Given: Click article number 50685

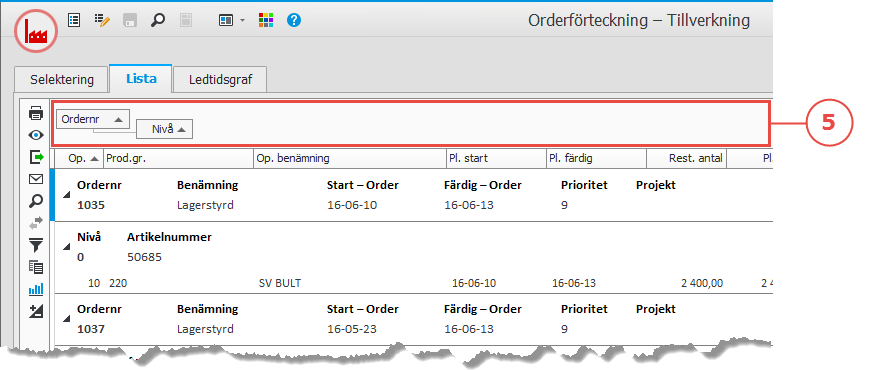Looking at the screenshot, I should click(x=144, y=257).
